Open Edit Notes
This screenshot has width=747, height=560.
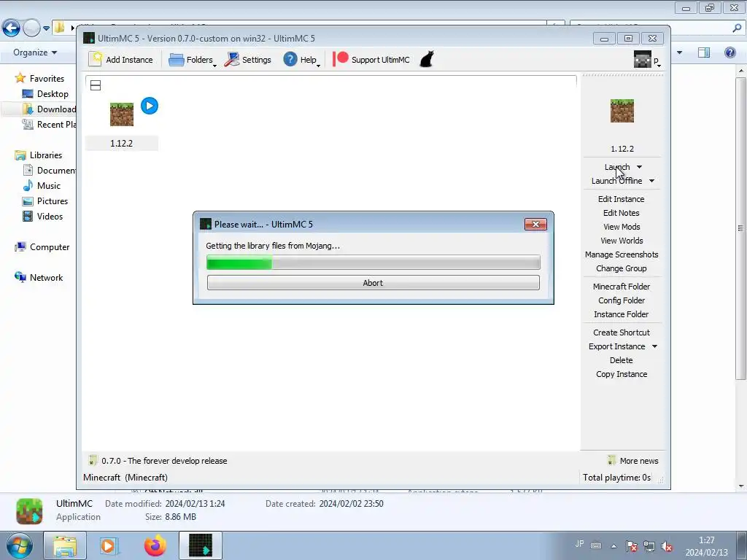coord(622,213)
